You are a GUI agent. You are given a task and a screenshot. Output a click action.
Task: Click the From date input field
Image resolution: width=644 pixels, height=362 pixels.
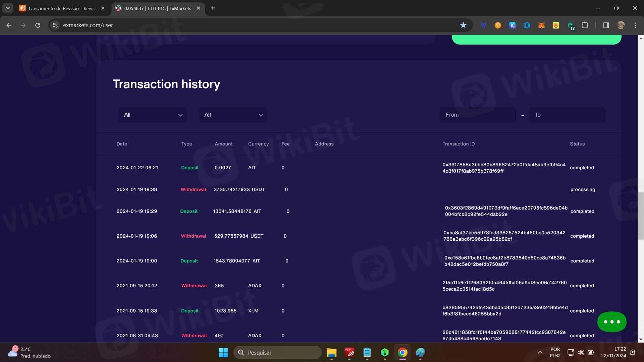click(x=477, y=115)
